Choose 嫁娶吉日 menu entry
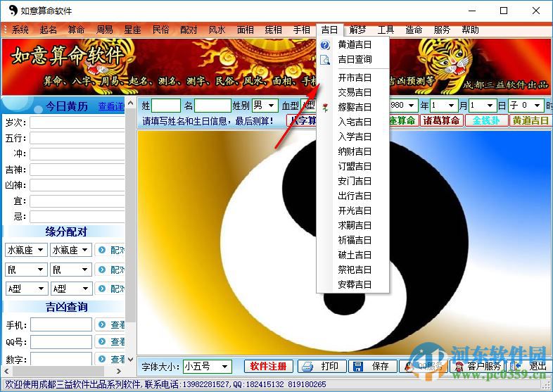The height and width of the screenshot is (392, 553). (353, 107)
